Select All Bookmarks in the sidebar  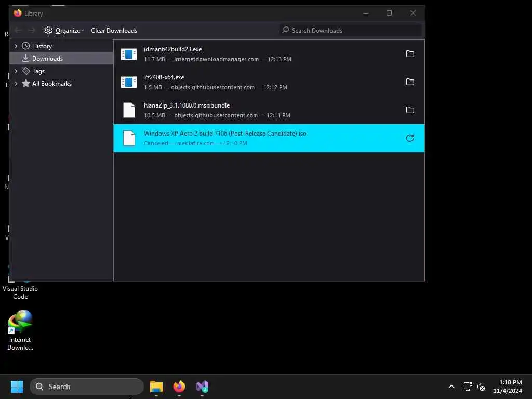pyautogui.click(x=61, y=84)
